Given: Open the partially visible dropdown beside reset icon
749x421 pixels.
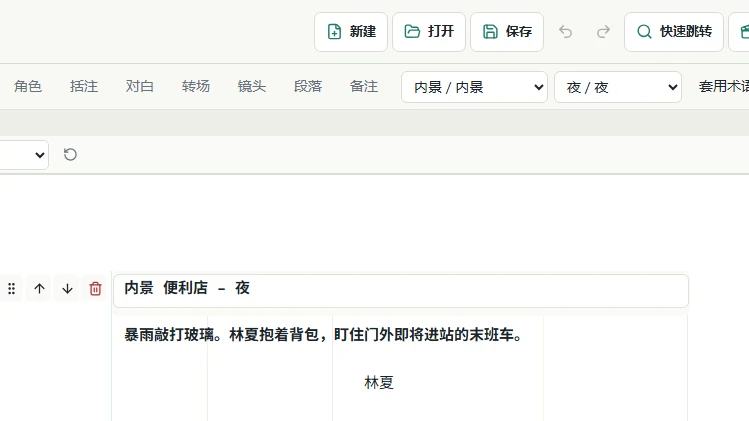Looking at the screenshot, I should pos(24,155).
